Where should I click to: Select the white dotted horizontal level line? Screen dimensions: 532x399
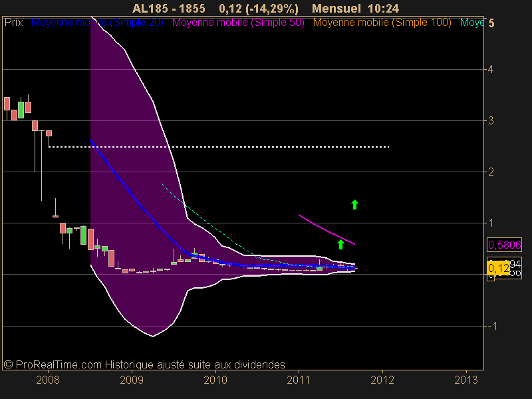pos(219,147)
